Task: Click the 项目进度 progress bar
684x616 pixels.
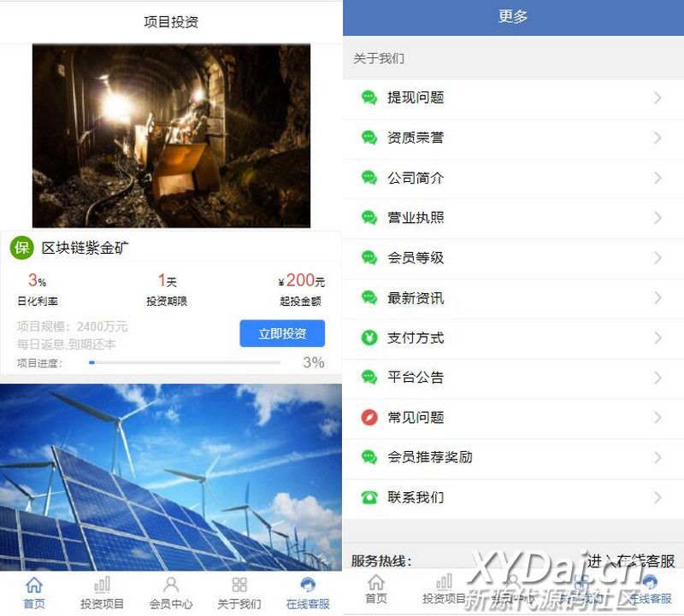Action: pos(185,362)
